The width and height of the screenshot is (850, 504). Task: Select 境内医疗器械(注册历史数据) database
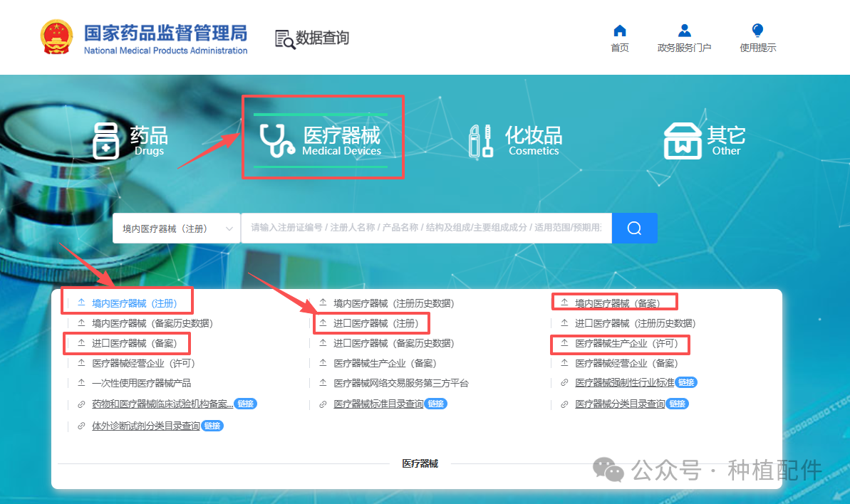tap(394, 303)
